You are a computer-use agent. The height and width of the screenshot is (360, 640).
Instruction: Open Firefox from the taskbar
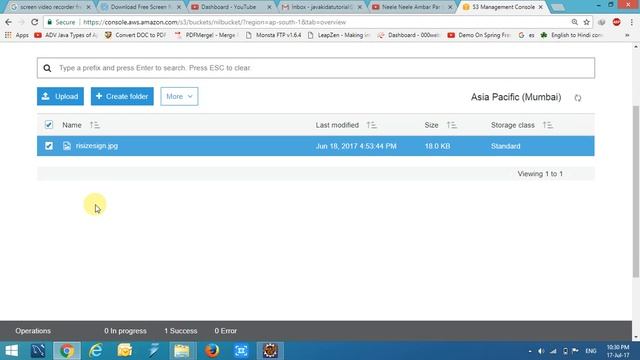[212, 351]
